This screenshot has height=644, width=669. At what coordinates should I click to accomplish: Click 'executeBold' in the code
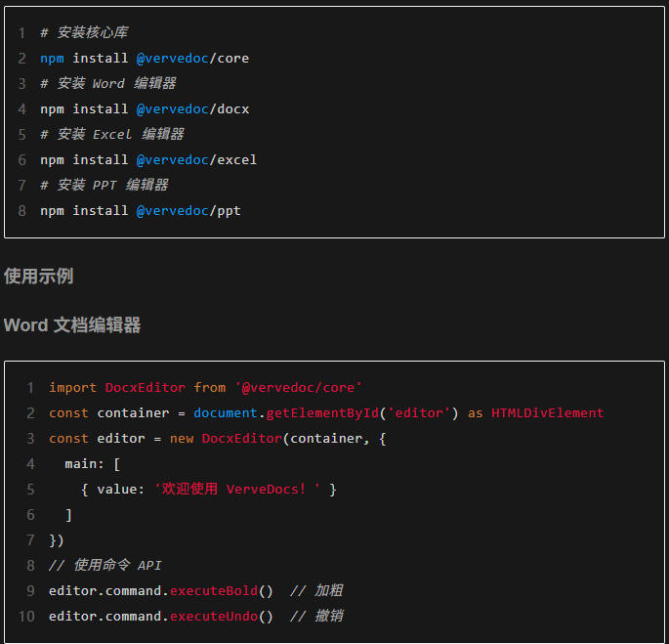(x=214, y=591)
